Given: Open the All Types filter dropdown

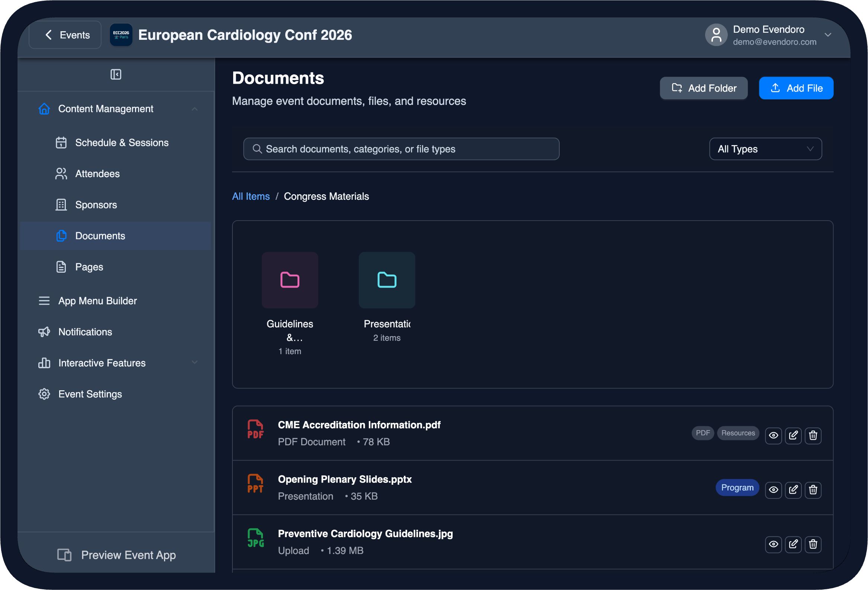Looking at the screenshot, I should click(x=765, y=149).
